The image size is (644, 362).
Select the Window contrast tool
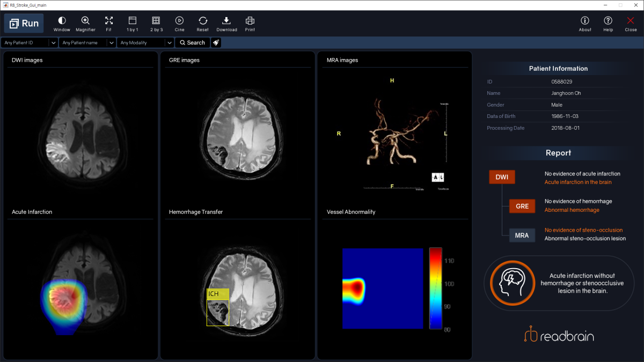62,23
